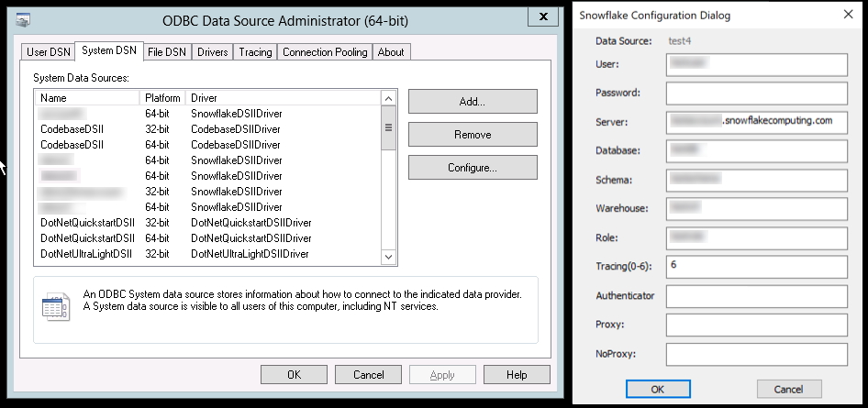
Task: Click the Name column header
Action: pos(87,98)
